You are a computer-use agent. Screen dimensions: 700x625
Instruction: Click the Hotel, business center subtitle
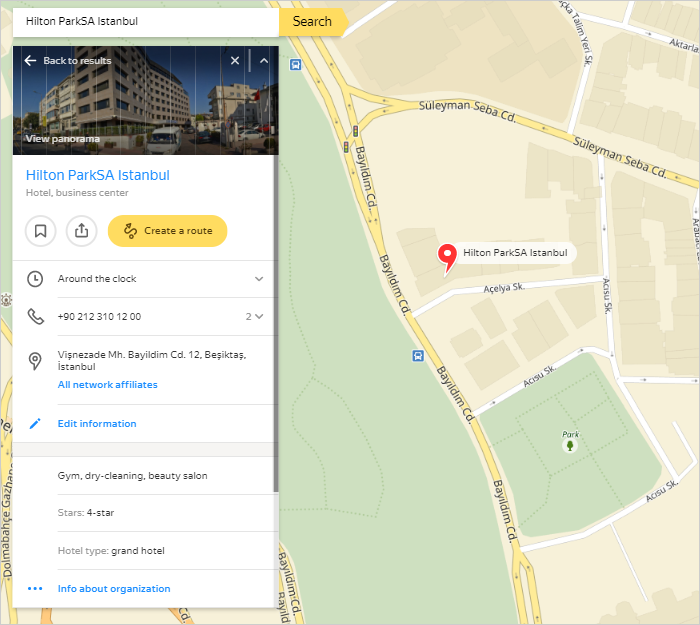77,193
